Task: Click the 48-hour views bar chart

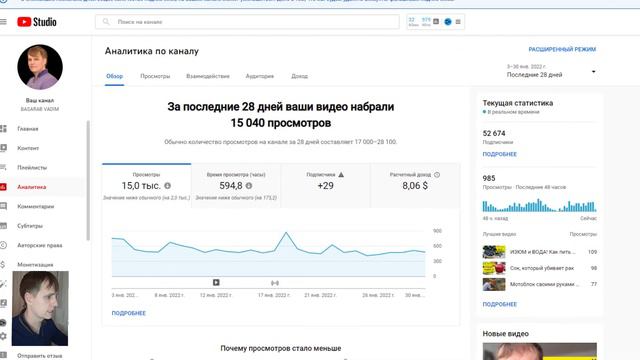Action: coord(539,205)
